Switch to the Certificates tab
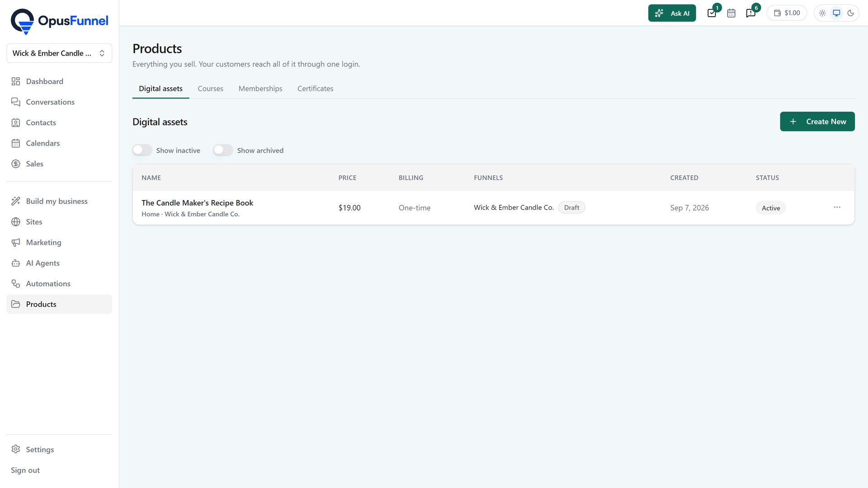868x488 pixels. (315, 89)
